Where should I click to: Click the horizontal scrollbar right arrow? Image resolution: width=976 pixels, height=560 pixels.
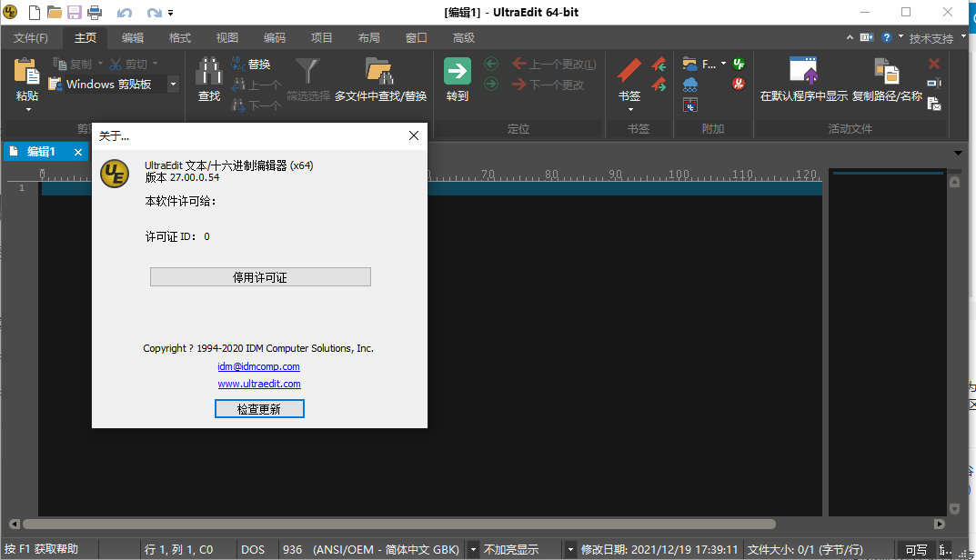pos(940,524)
